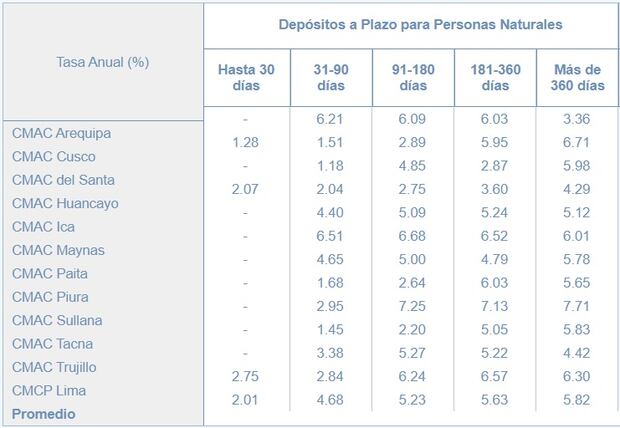Select the Hasta 30 días column header
The width and height of the screenshot is (620, 428).
(245, 78)
